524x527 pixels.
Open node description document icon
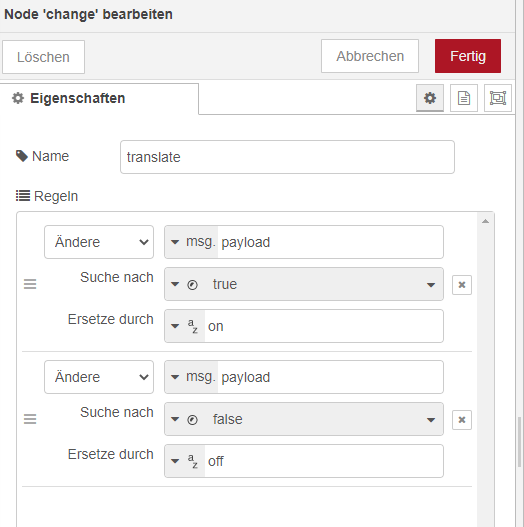click(463, 98)
